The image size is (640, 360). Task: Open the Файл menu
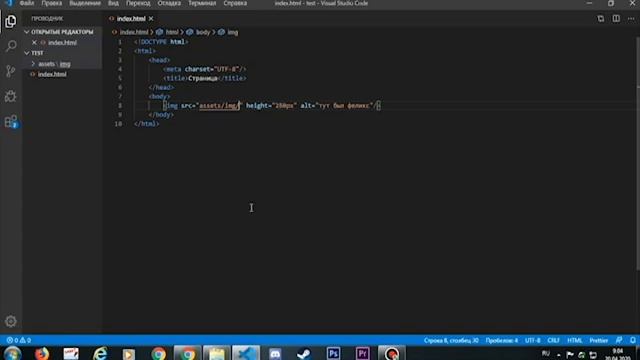27,3
